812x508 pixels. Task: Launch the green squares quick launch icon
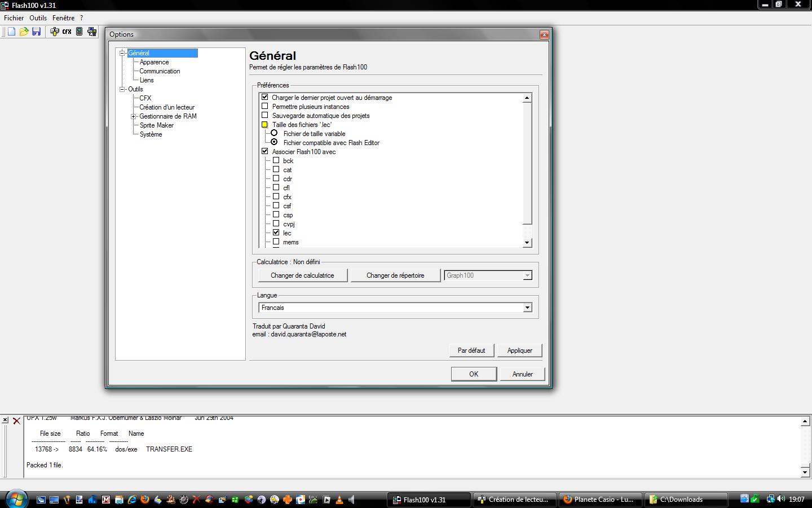[x=235, y=500]
